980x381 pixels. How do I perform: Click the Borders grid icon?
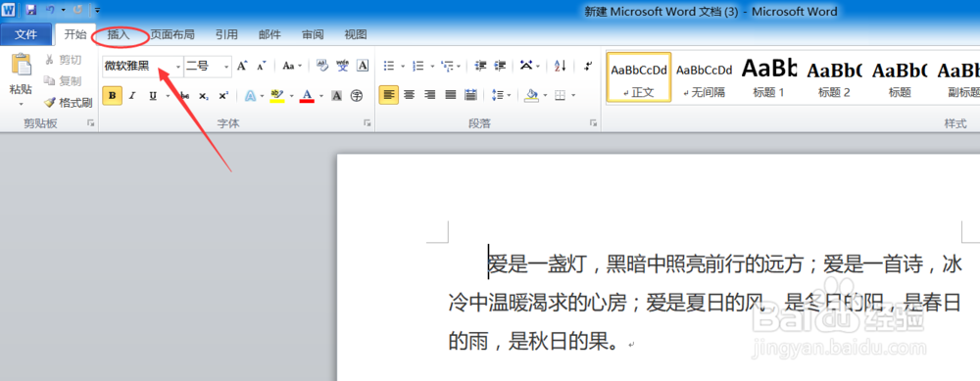560,95
